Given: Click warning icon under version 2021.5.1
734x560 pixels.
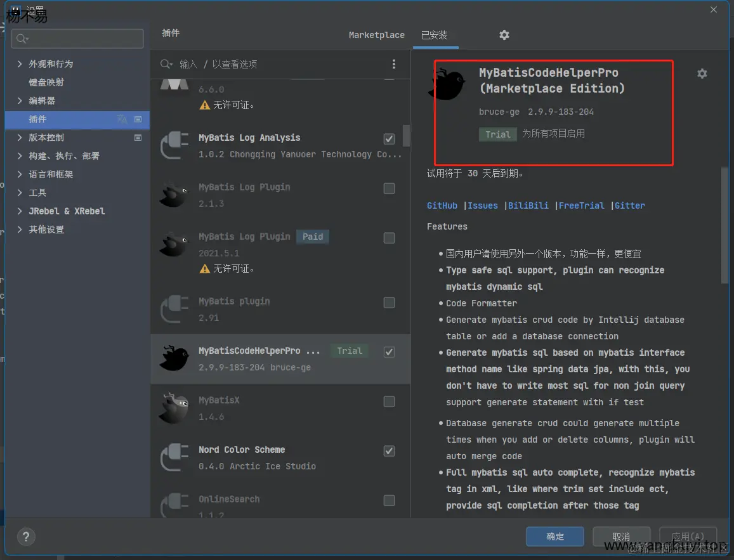Looking at the screenshot, I should click(204, 268).
